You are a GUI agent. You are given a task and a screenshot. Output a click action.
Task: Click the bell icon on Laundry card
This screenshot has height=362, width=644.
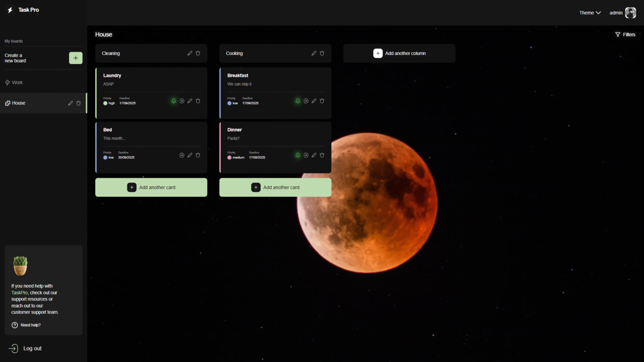tap(174, 101)
